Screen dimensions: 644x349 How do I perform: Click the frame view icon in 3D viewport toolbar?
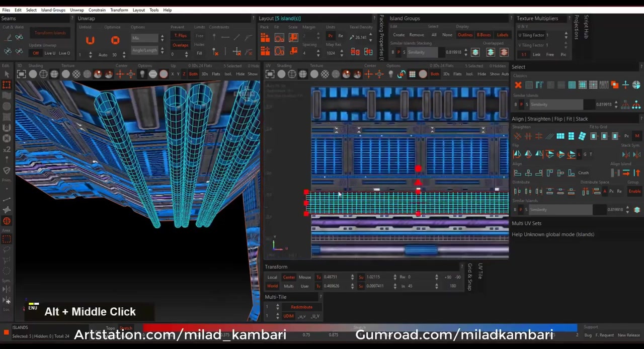(22, 74)
